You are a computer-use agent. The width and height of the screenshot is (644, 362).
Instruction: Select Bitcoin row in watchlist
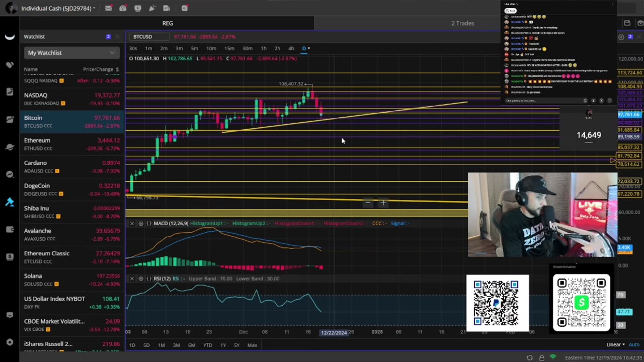[72, 122]
